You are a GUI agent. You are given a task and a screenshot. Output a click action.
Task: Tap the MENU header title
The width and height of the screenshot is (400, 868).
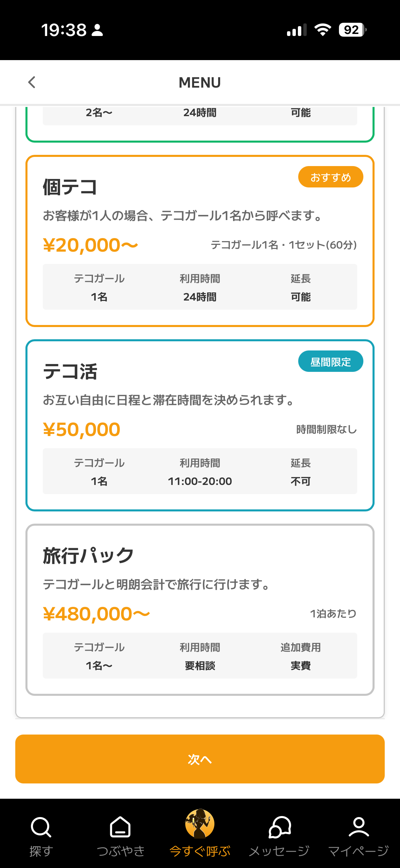pyautogui.click(x=200, y=83)
